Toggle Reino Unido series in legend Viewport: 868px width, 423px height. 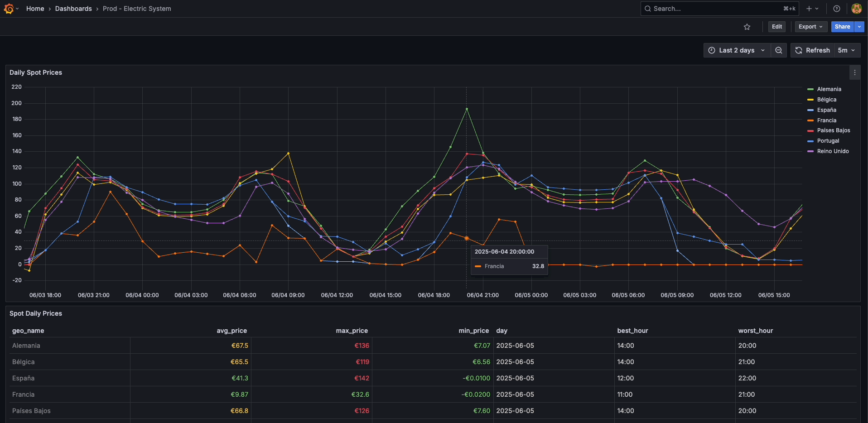click(833, 151)
